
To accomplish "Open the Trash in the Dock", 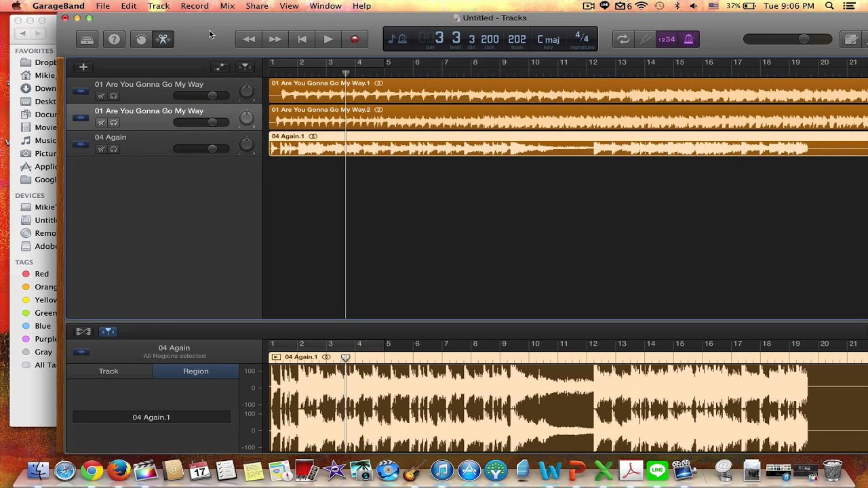I will [832, 470].
